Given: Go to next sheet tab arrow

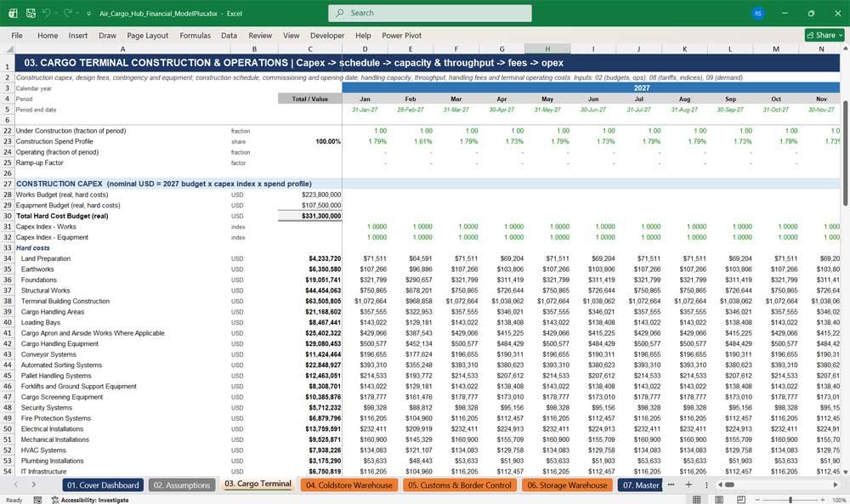Looking at the screenshot, I should point(34,484).
